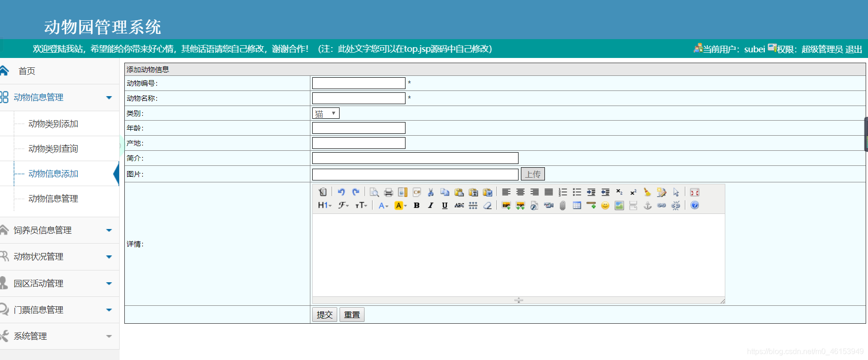Insert hyperlink with chain icon

click(662, 205)
